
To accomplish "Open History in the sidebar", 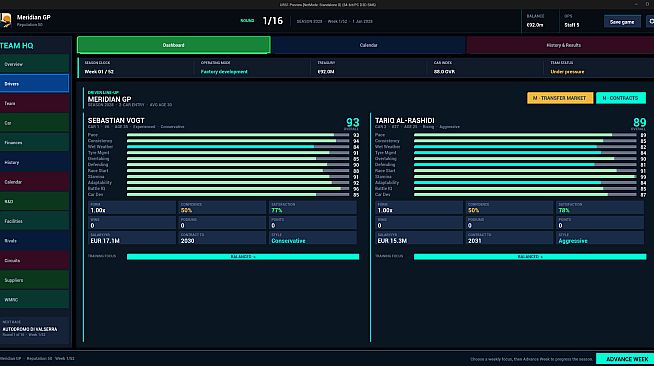I will click(x=35, y=162).
